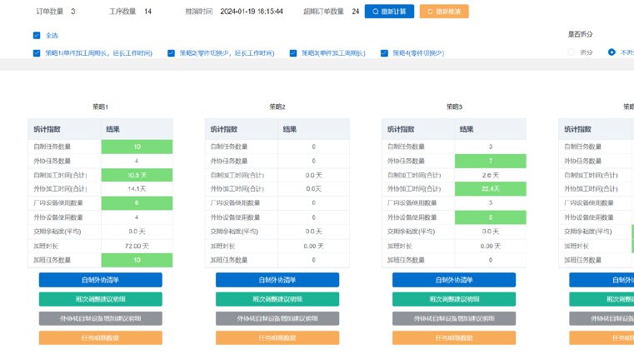Uncheck 策略2(零件切换少，延长工作时间) checkbox
634x364 pixels.
[x=171, y=53]
